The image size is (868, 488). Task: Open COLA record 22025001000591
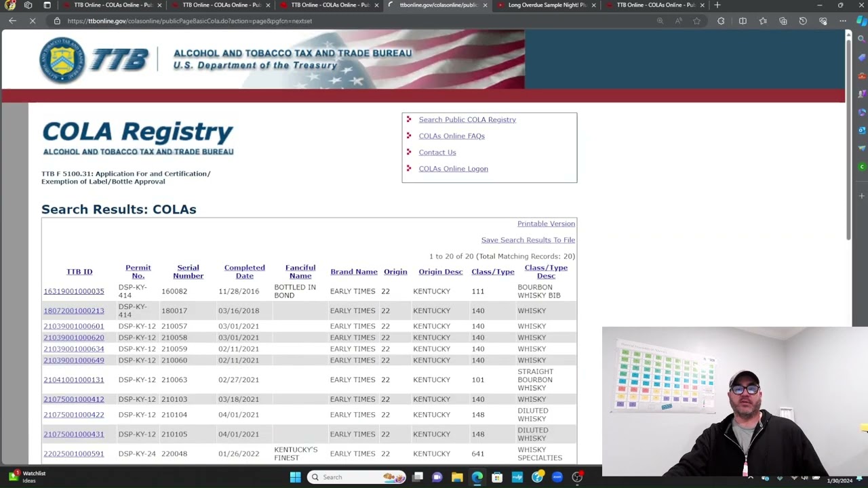tap(74, 454)
